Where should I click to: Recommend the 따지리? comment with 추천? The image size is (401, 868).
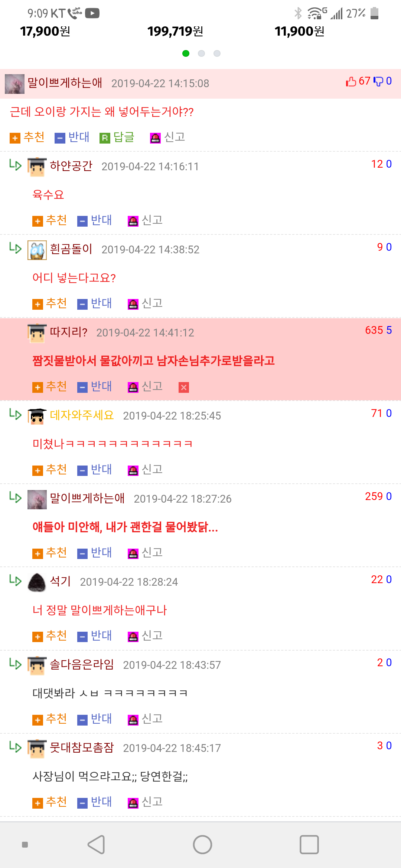pyautogui.click(x=50, y=387)
